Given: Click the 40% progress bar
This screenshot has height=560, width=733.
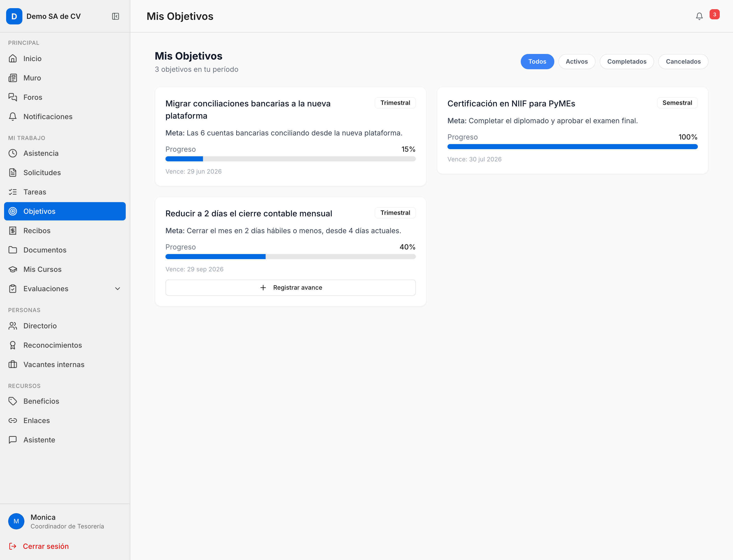Looking at the screenshot, I should [x=290, y=257].
